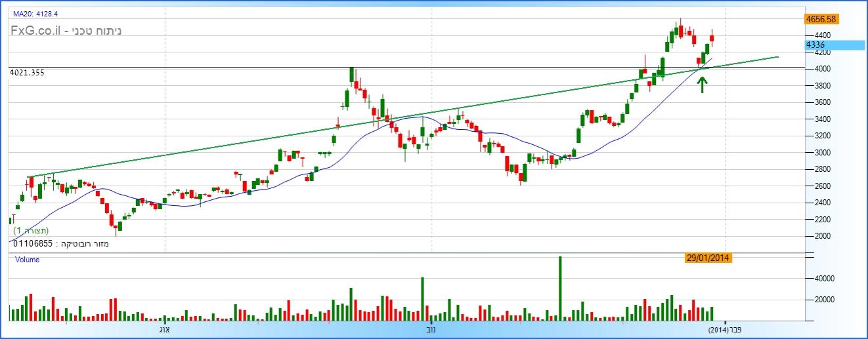Select the אוג month marker on time axis
The height and width of the screenshot is (339, 868).
coord(164,330)
